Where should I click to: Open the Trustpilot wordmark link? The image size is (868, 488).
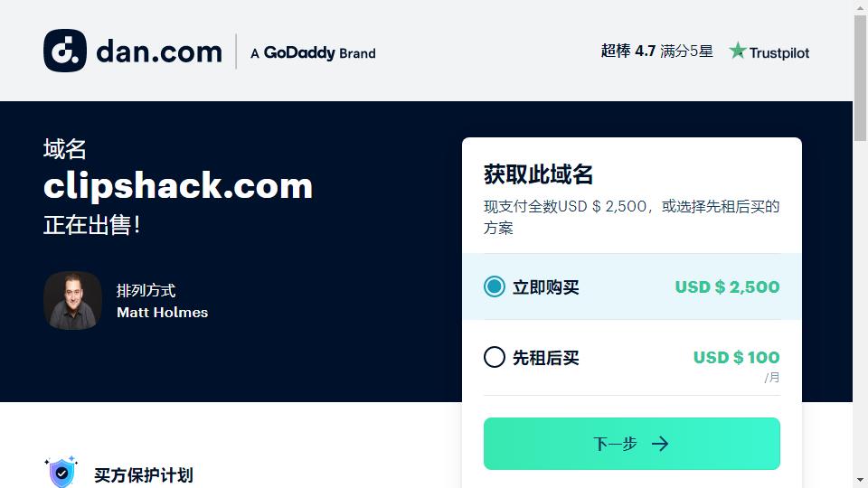[778, 52]
